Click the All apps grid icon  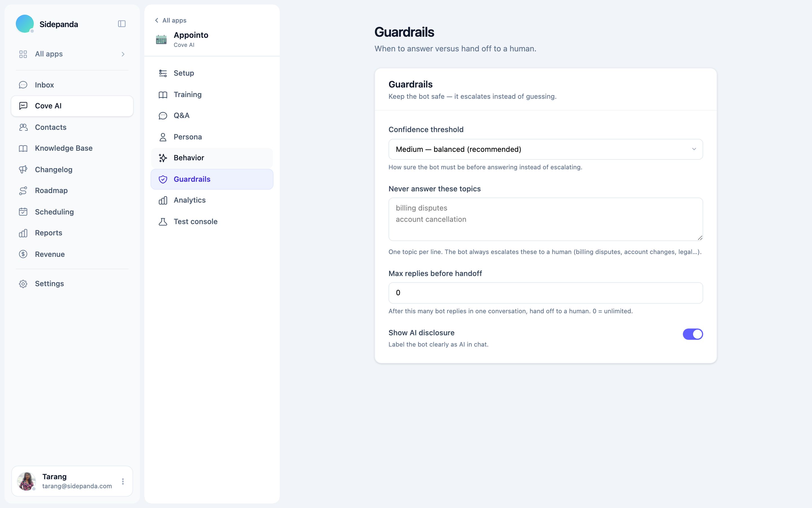pos(23,54)
